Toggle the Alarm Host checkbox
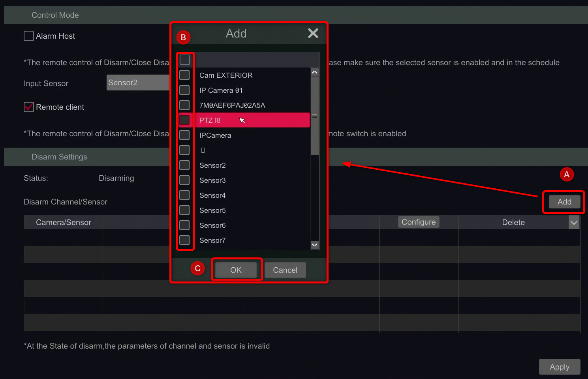 tap(29, 36)
